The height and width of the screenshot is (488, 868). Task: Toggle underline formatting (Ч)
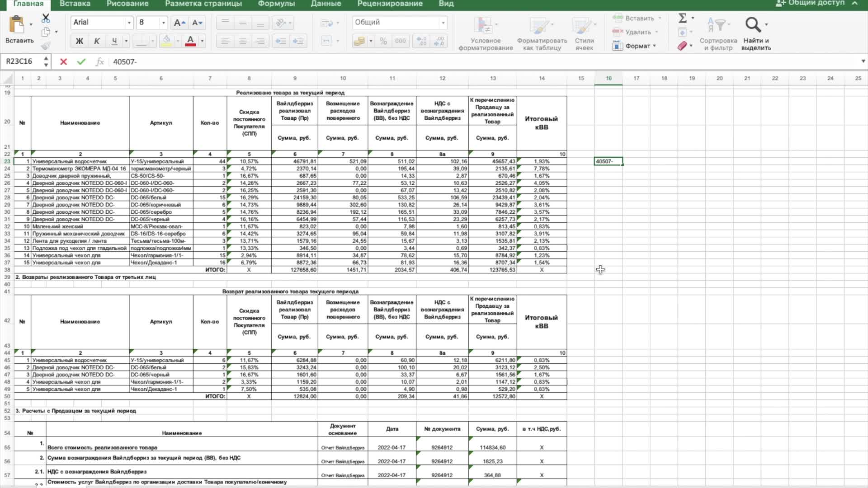pos(114,41)
